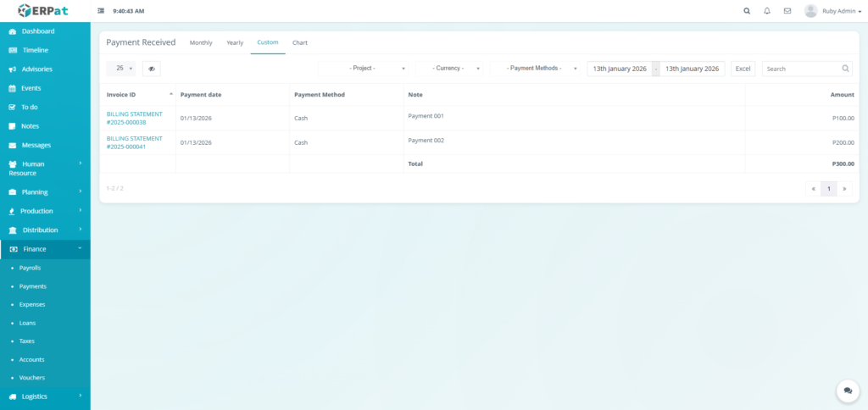Image resolution: width=868 pixels, height=410 pixels.
Task: Open the mail envelope icon in header
Action: (787, 11)
